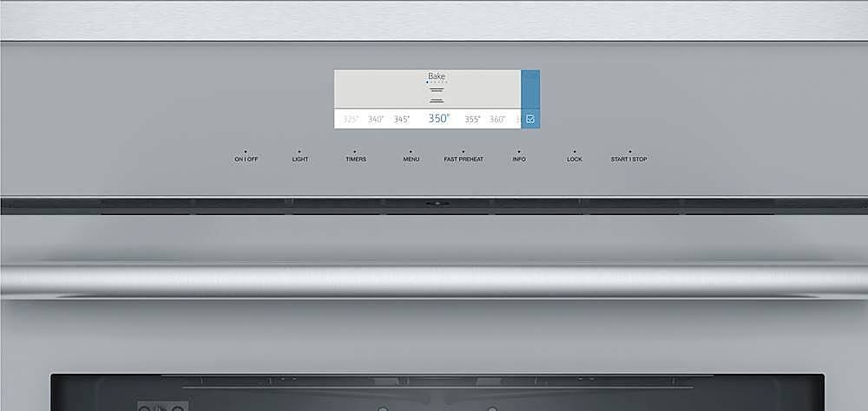868x411 pixels.
Task: Turn the oven on with ON | OFF
Action: coord(246,160)
